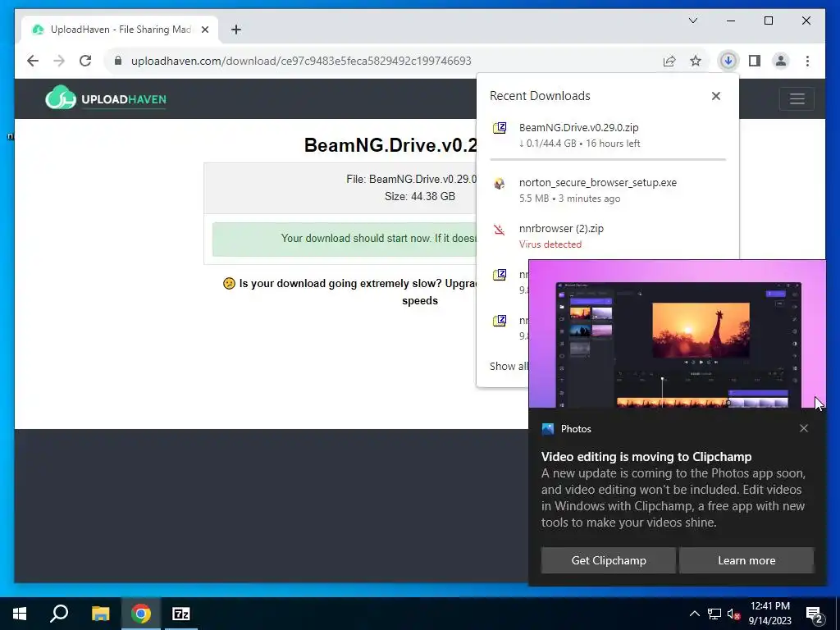
Task: Open the Chrome side panel
Action: [x=755, y=61]
